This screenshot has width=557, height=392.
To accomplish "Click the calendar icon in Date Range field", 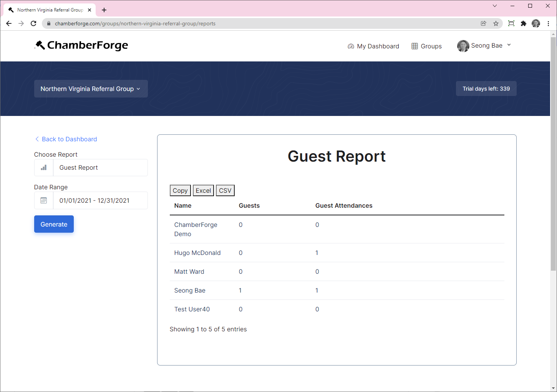I will click(43, 200).
